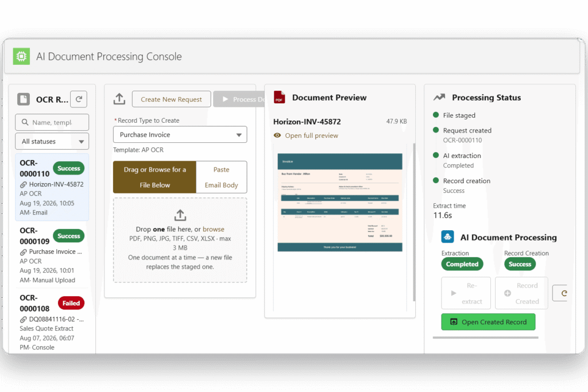Viewport: 588px width, 392px height.
Task: Click the red PDF document icon
Action: pos(279,98)
